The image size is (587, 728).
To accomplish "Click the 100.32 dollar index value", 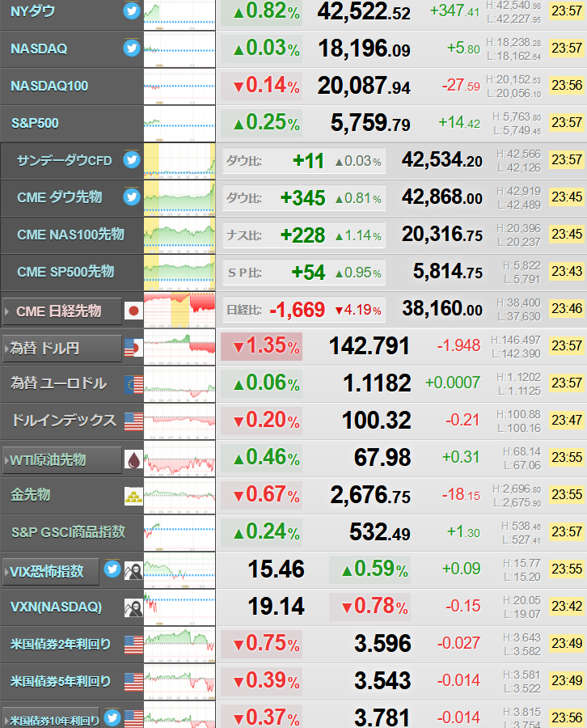I will 376,420.
